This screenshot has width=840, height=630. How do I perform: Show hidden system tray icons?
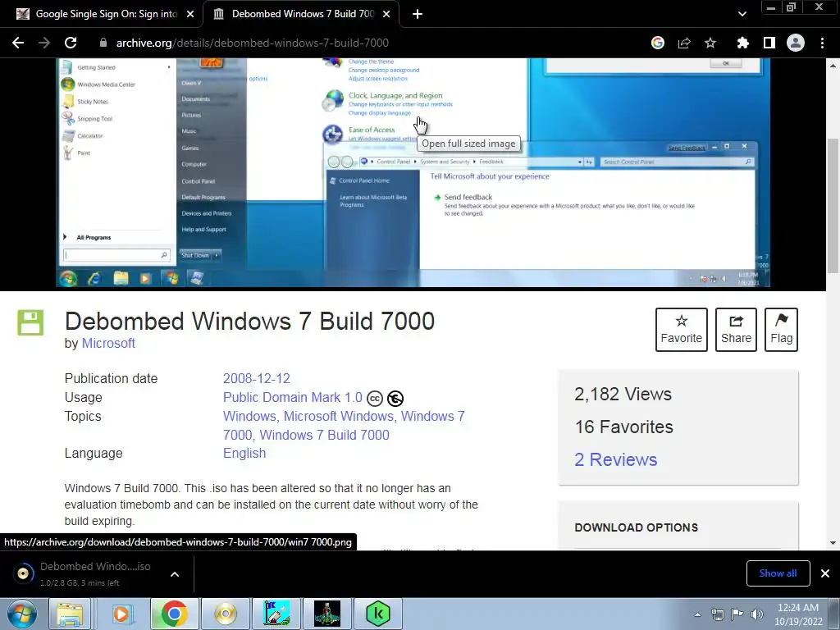pos(697,614)
